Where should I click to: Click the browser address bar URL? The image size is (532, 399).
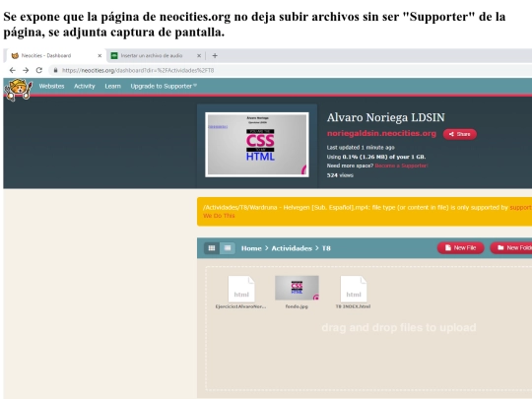(x=138, y=70)
